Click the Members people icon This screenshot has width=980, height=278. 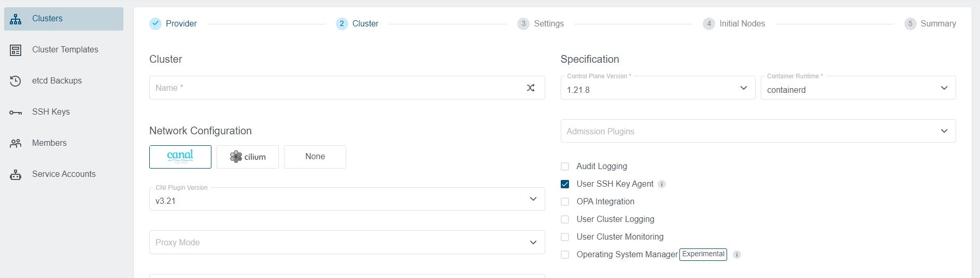[x=16, y=143]
